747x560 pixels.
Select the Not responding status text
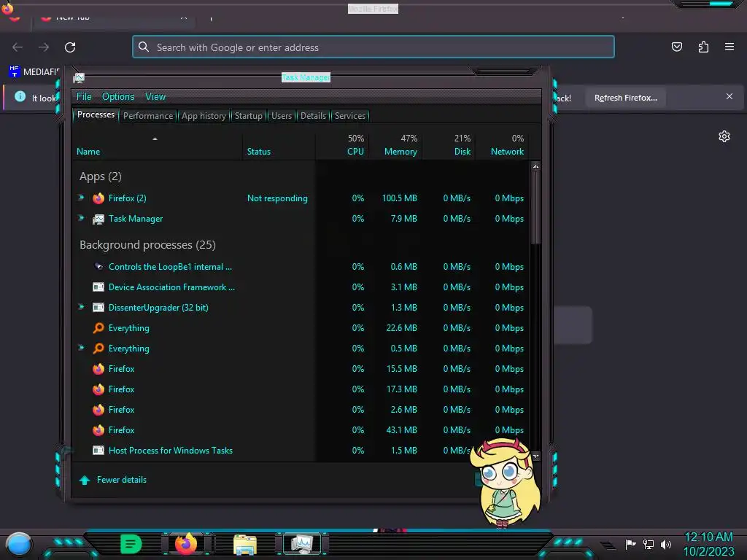point(277,198)
